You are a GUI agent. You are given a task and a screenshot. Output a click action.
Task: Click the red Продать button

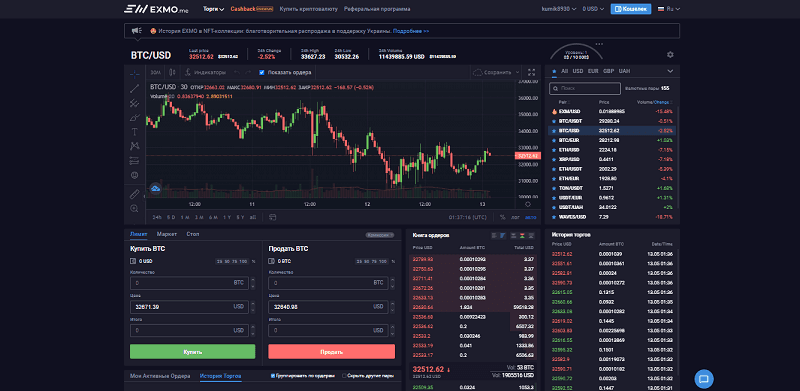click(332, 352)
